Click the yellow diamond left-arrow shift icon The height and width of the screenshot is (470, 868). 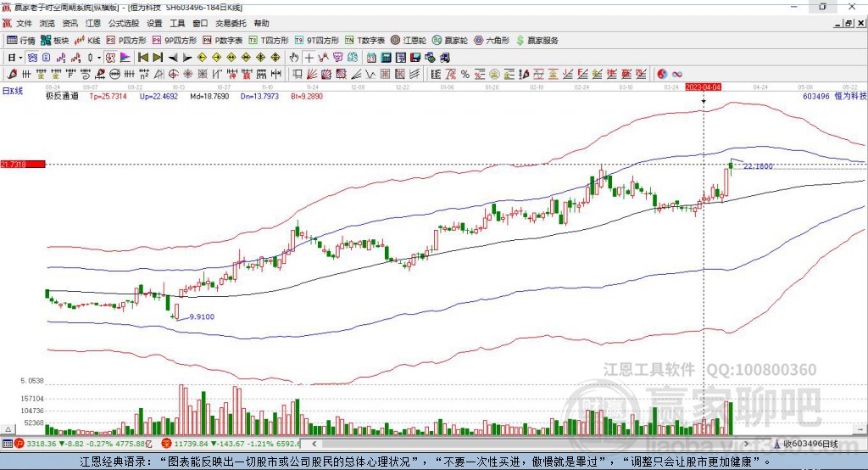pos(202,58)
